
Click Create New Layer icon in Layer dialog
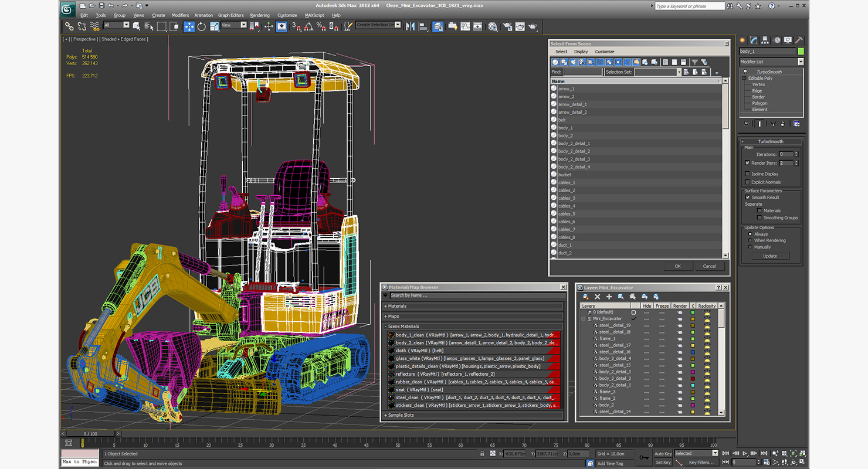coord(585,297)
